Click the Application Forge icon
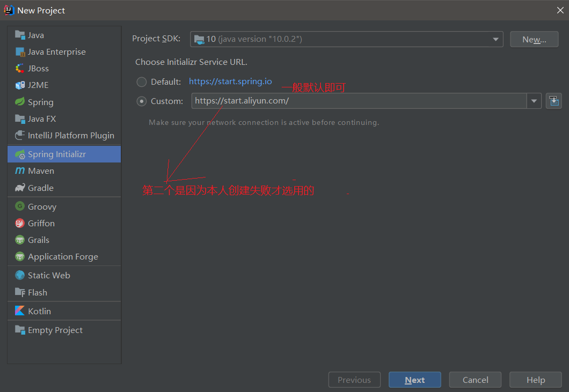 20,257
